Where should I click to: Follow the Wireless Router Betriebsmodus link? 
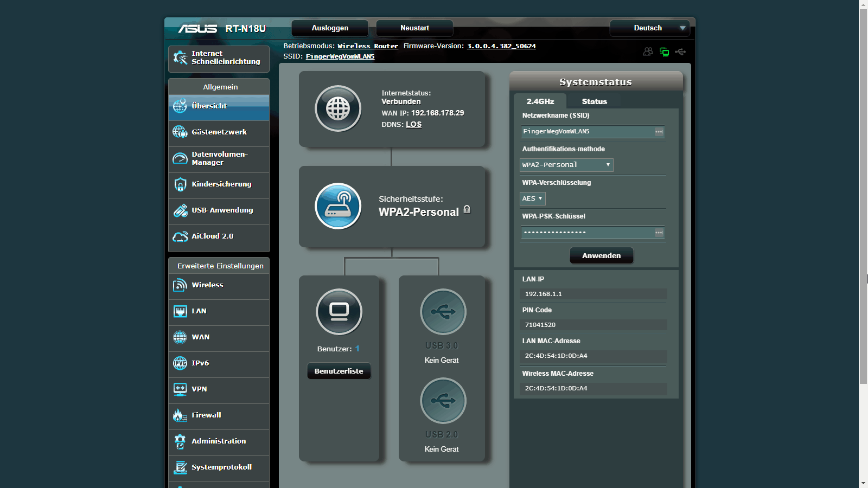368,46
